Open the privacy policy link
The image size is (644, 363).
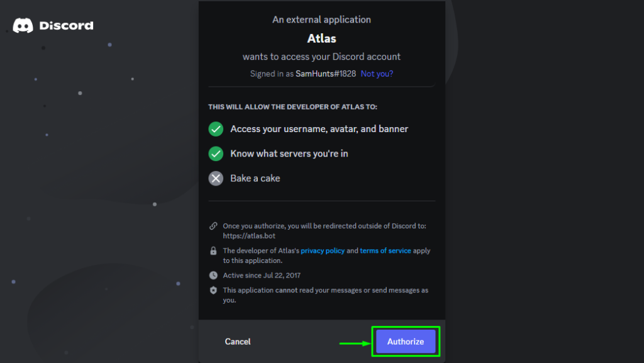[323, 250]
